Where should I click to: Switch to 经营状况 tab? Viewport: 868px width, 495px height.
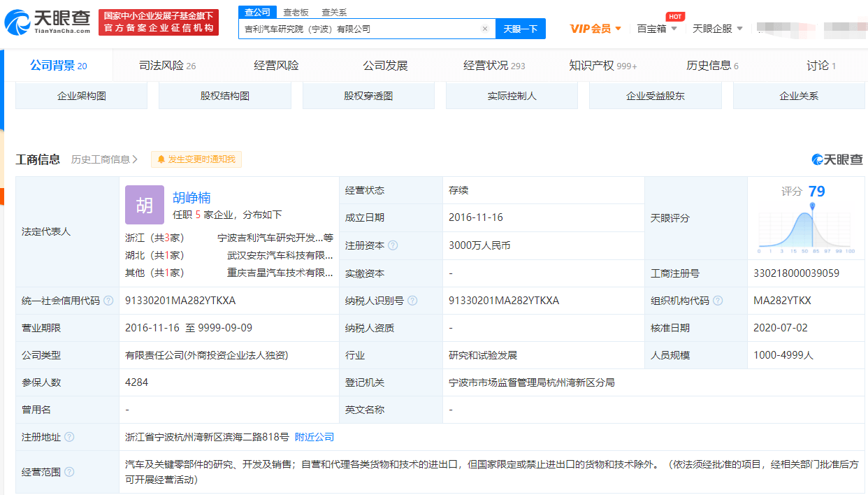pyautogui.click(x=494, y=66)
